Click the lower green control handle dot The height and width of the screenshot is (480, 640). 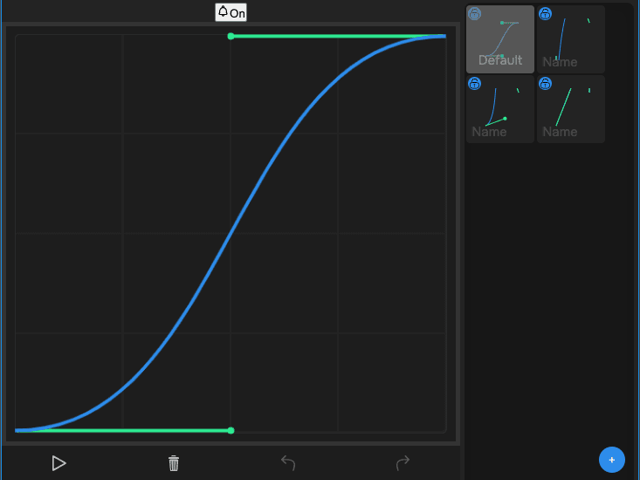(x=231, y=431)
